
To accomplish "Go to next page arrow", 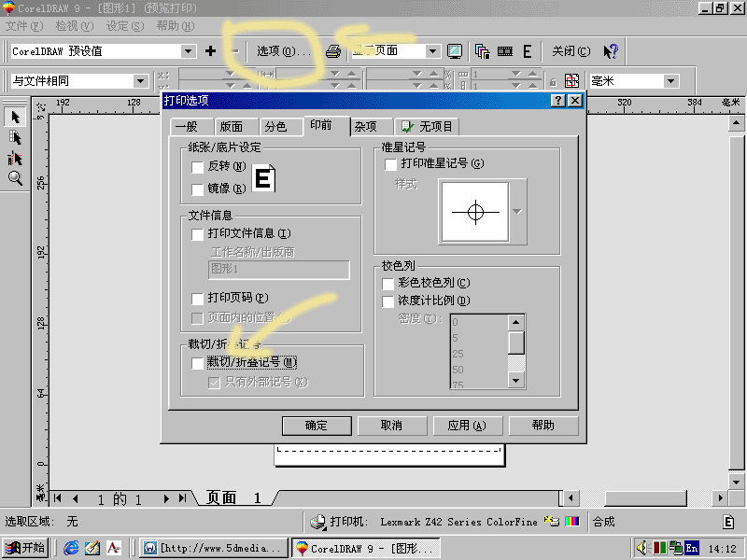I will pyautogui.click(x=166, y=498).
